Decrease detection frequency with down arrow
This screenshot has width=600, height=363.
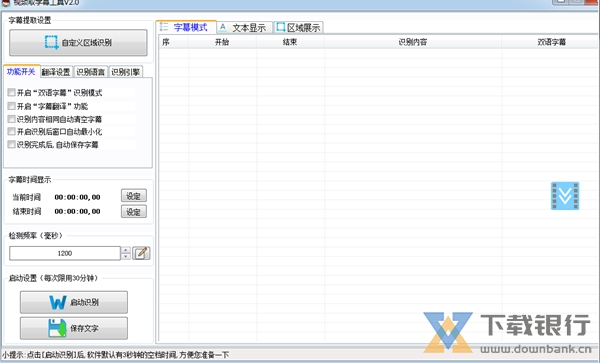pos(126,256)
